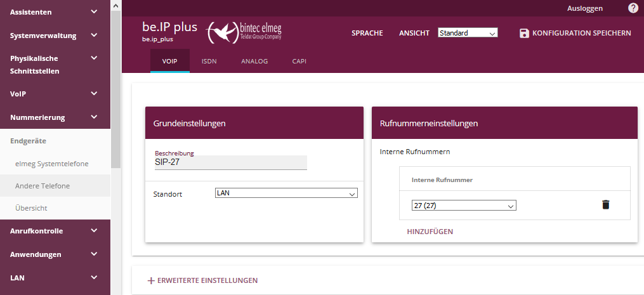The width and height of the screenshot is (644, 295).
Task: Select Übersicht under Endgeräte
Action: (31, 207)
